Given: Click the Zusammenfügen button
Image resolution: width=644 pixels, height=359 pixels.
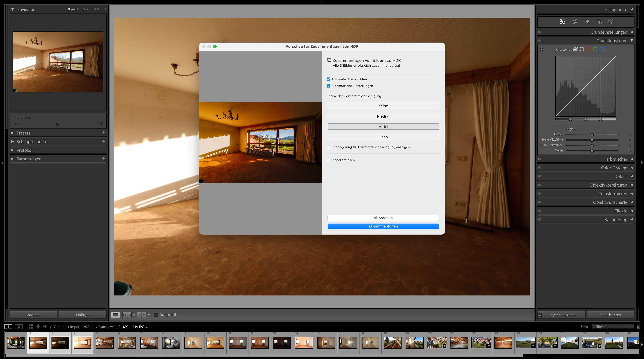Looking at the screenshot, I should (x=383, y=226).
